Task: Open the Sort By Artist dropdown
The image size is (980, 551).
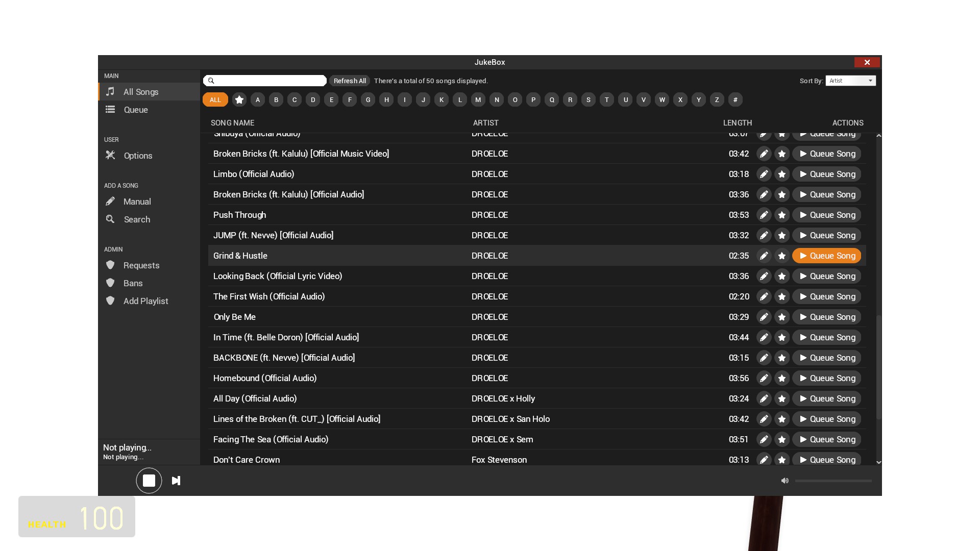Action: click(850, 81)
